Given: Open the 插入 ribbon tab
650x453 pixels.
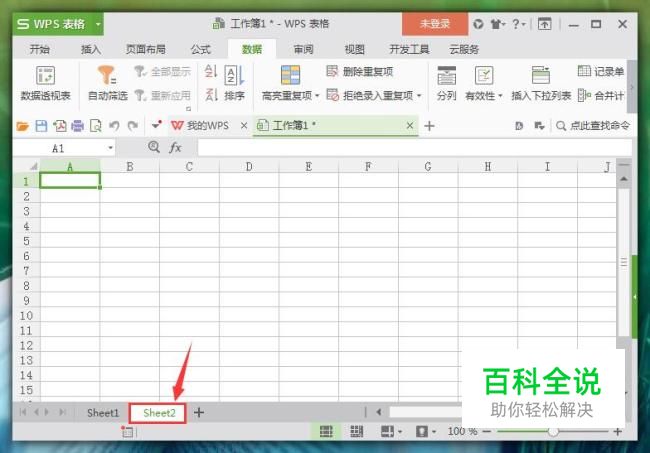Looking at the screenshot, I should coord(91,49).
